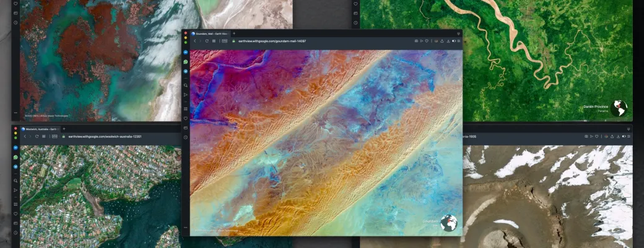Toggle VPN badge in the Woolwich address bar

point(54,136)
